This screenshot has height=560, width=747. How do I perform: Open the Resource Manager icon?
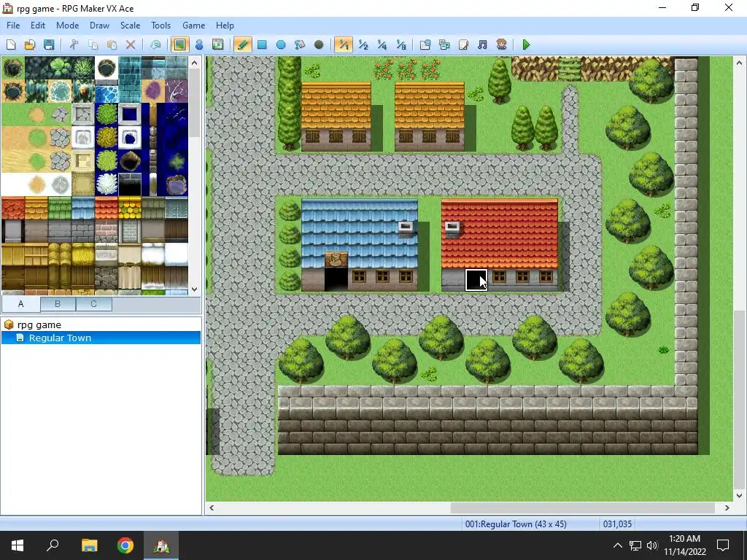(444, 44)
